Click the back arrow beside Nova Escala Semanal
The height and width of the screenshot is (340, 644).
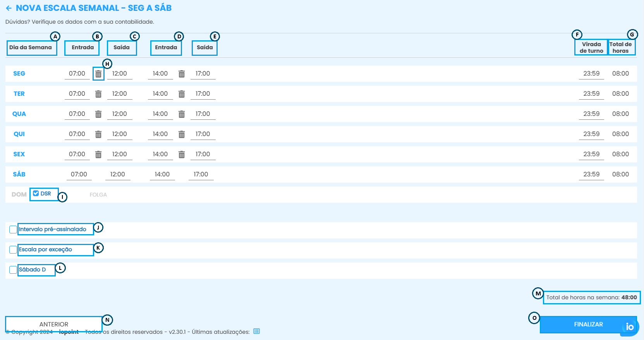click(x=9, y=8)
